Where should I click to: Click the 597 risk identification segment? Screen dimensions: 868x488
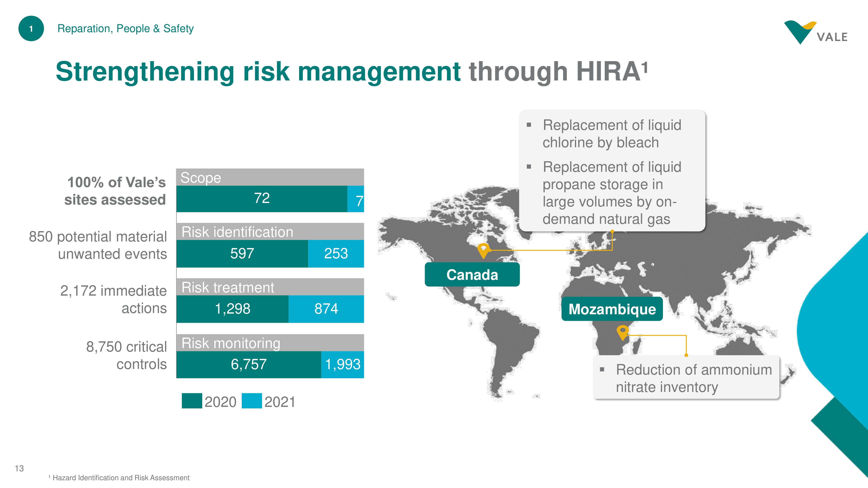[242, 254]
